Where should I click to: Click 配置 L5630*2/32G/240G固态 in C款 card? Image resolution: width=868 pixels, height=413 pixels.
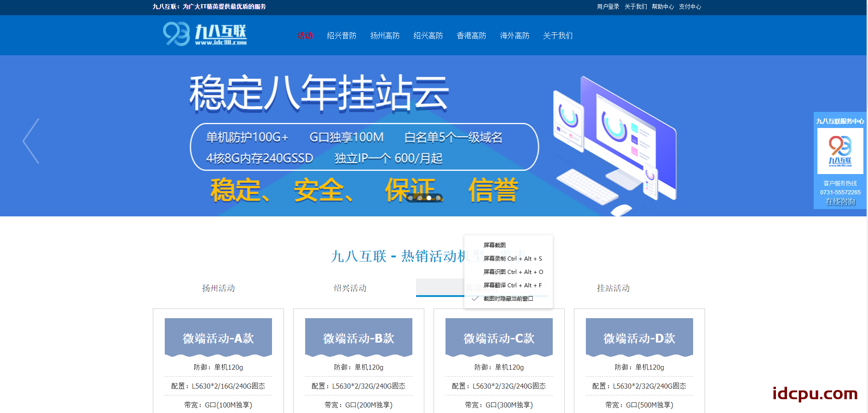tap(499, 386)
